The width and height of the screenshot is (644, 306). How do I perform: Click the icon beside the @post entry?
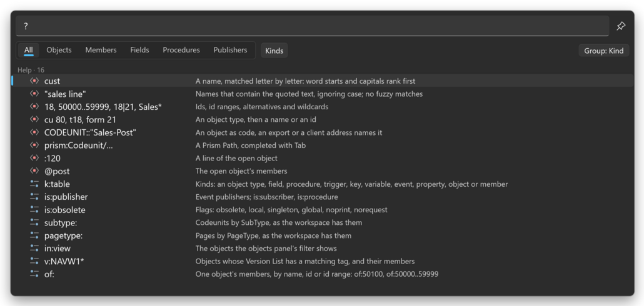click(x=34, y=171)
